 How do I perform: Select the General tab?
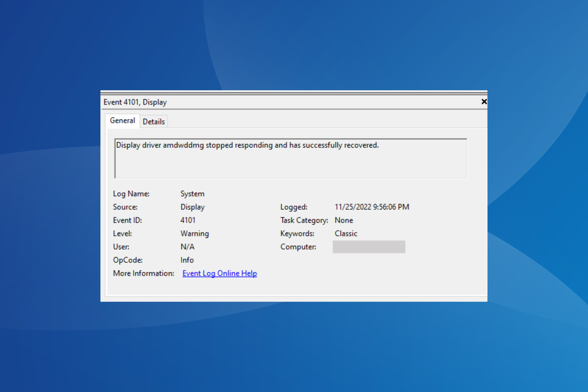[x=123, y=121]
